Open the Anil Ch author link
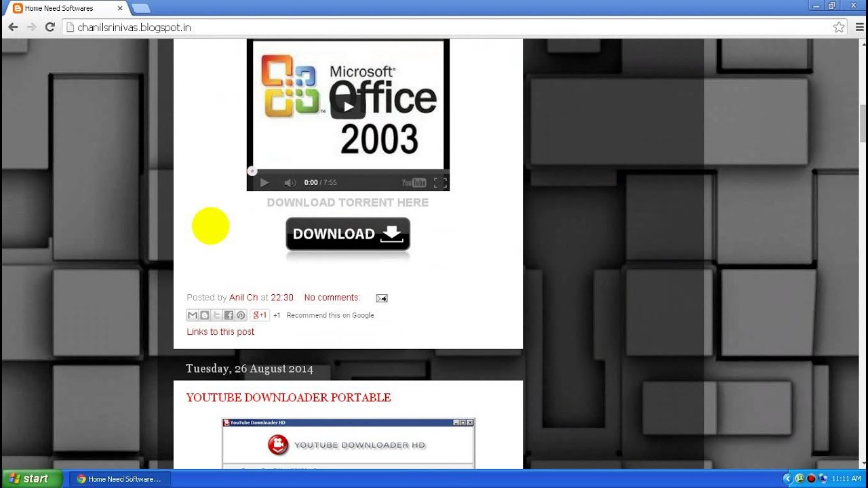This screenshot has width=868, height=488. click(x=243, y=298)
